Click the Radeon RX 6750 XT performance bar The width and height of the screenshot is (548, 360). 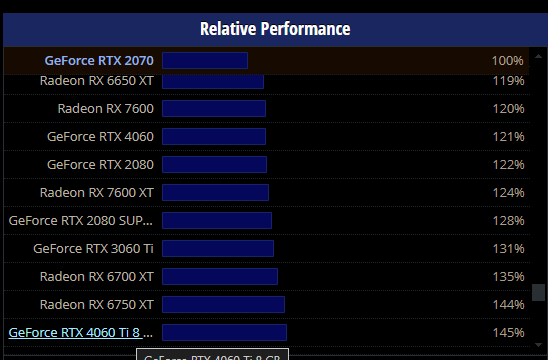(223, 304)
